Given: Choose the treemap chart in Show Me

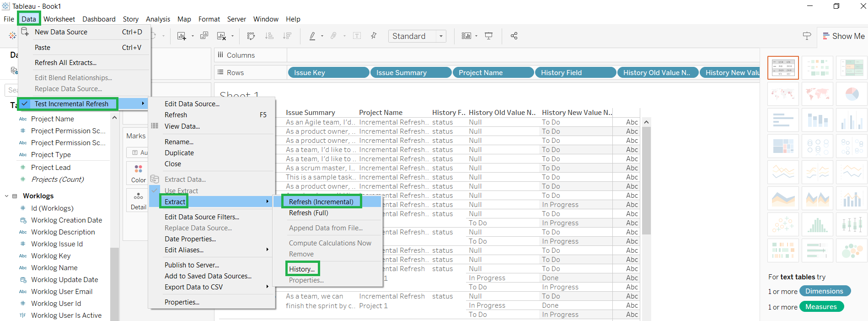Looking at the screenshot, I should [x=783, y=146].
